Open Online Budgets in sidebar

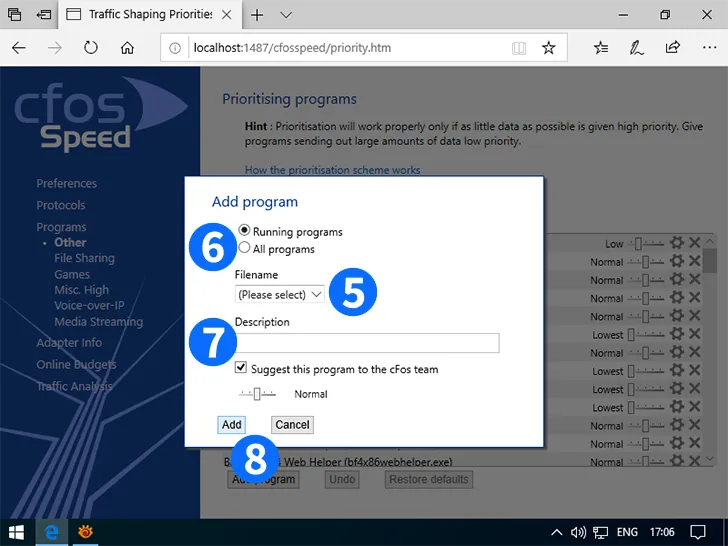(77, 364)
